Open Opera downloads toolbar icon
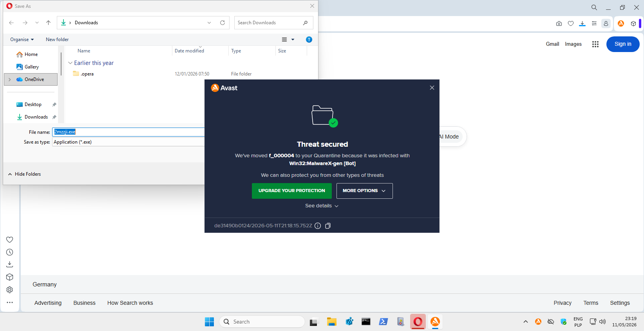The width and height of the screenshot is (644, 331). coord(582,23)
